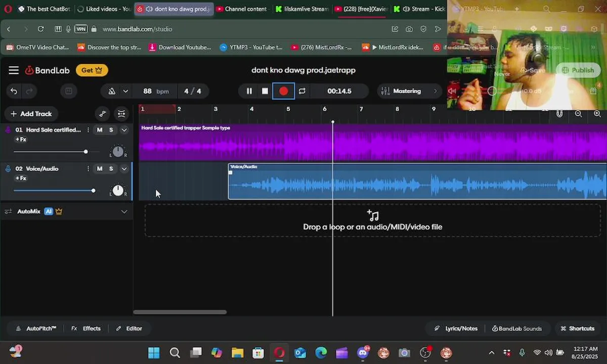Solo the Voice/Audio track

(x=111, y=169)
